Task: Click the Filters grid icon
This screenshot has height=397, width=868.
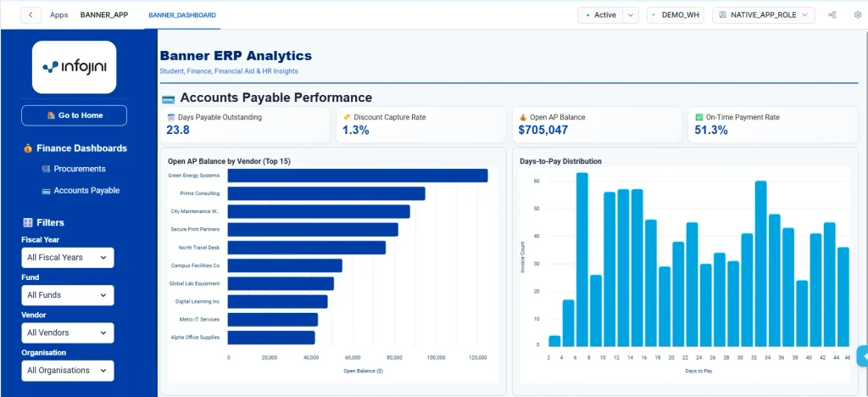Action: pos(28,222)
